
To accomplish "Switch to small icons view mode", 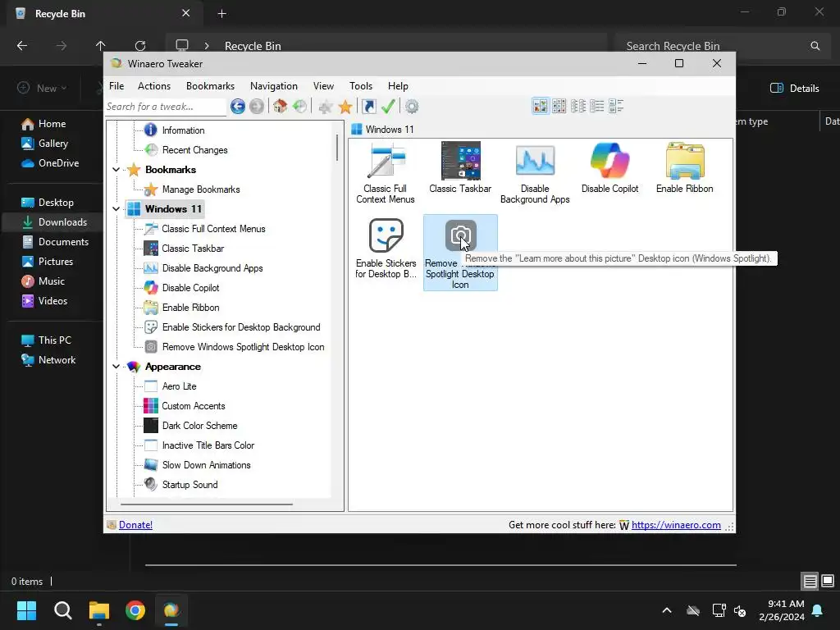I will [559, 106].
